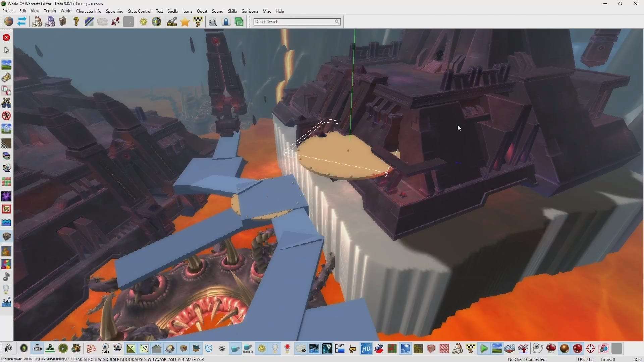Toggle the red crosshair target button

point(590,349)
